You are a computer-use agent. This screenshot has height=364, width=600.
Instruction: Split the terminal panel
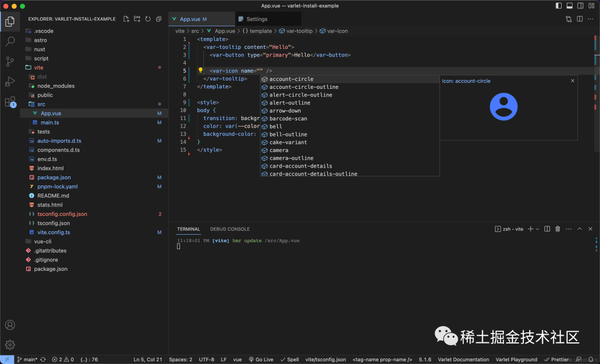click(x=547, y=229)
